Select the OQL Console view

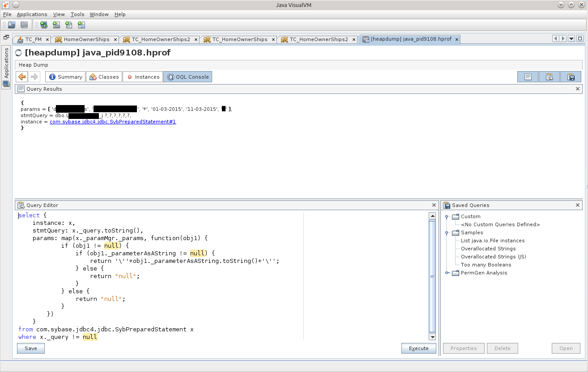point(187,77)
